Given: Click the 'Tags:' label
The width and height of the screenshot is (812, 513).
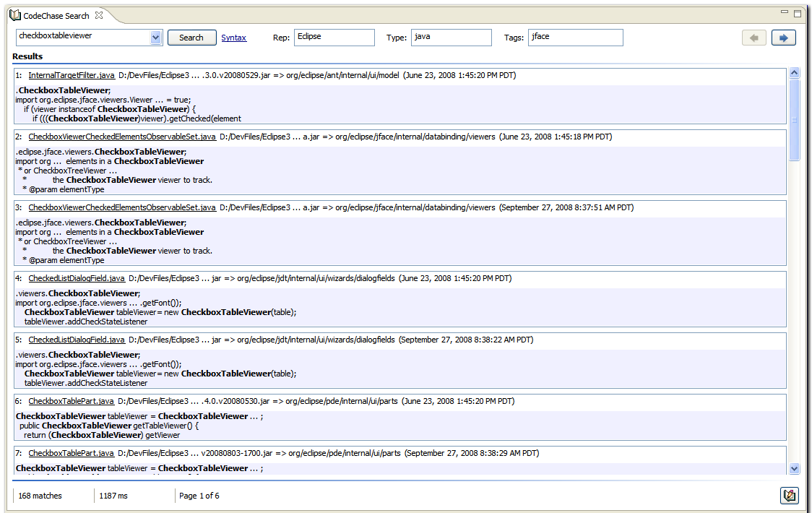Looking at the screenshot, I should pyautogui.click(x=514, y=38).
